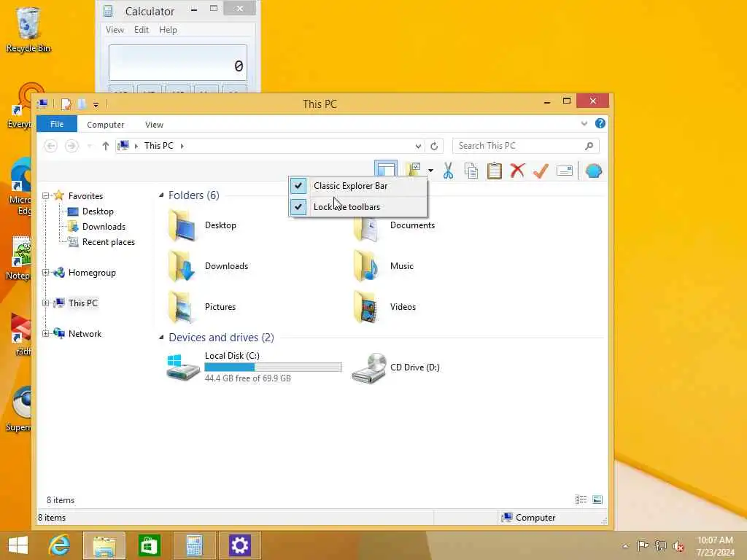Switch to large icons view icon

click(x=597, y=499)
